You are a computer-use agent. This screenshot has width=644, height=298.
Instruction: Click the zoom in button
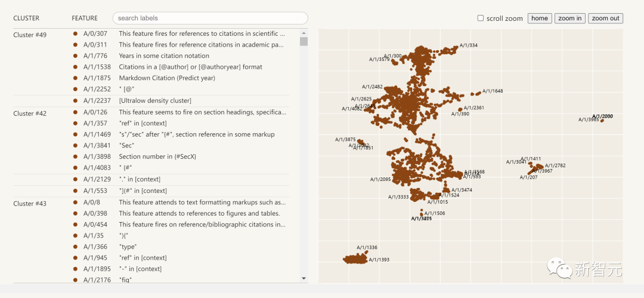(569, 19)
